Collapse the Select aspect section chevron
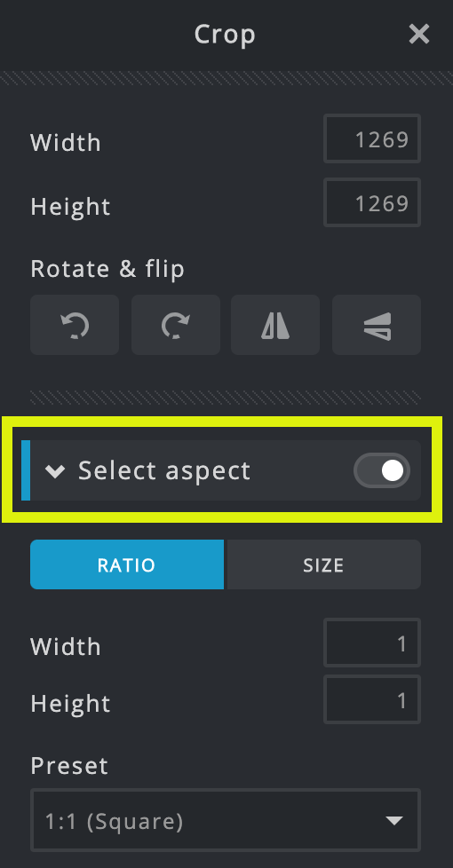 pyautogui.click(x=55, y=471)
